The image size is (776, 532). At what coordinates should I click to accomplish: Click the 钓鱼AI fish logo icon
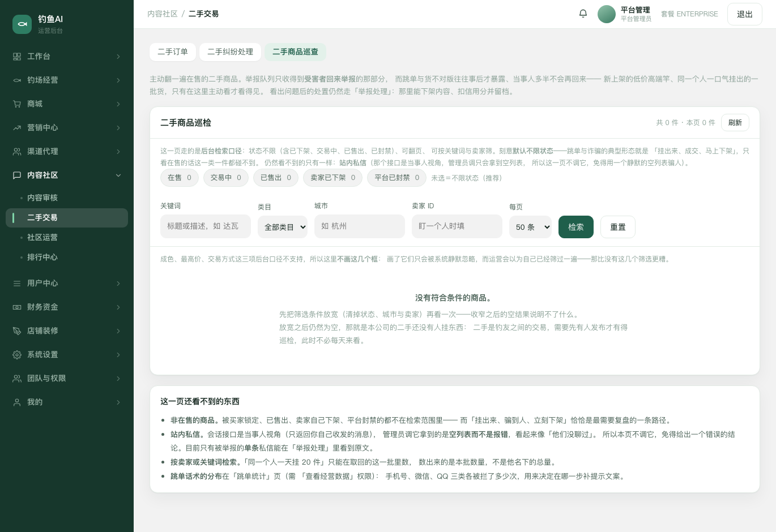[x=22, y=24]
